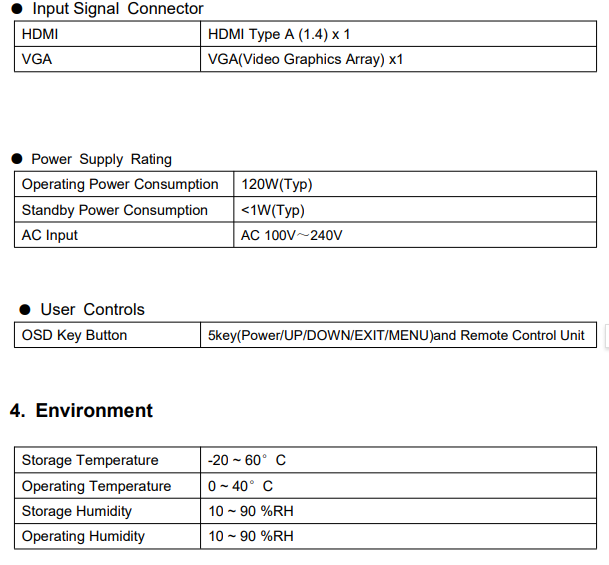Select the Storage Temperature label cell

coord(90,460)
